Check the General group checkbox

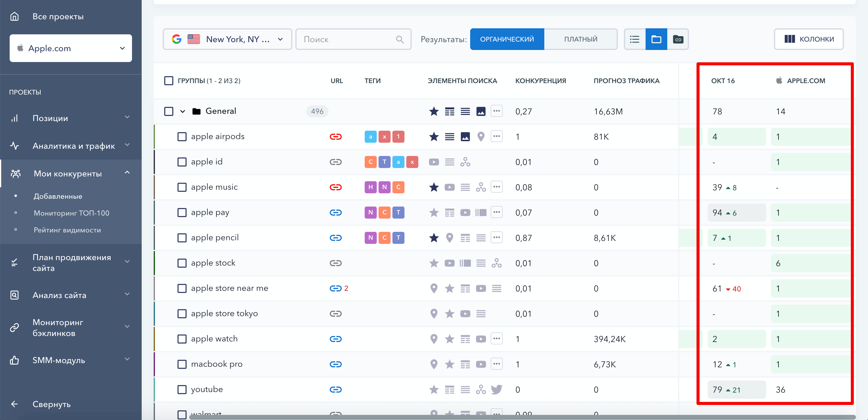[x=168, y=111]
